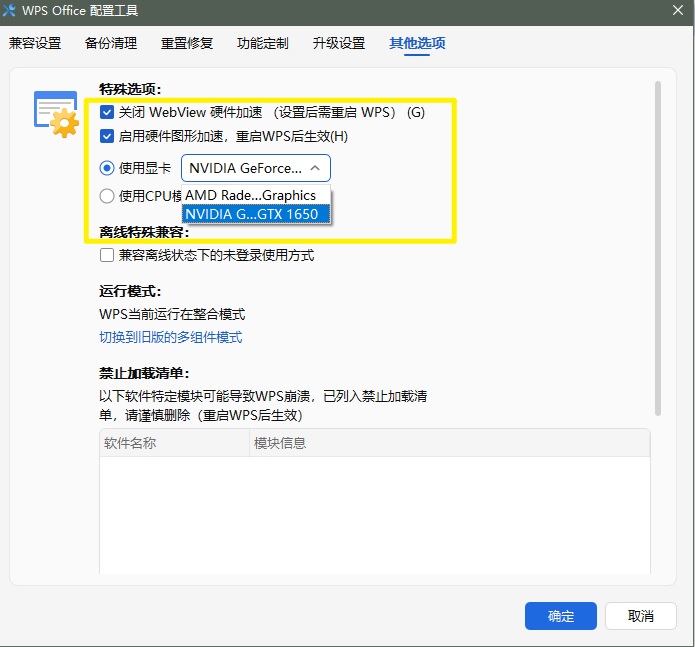695x647 pixels.
Task: Choose NVIDIA G...GTX 1650 option
Action: [256, 214]
